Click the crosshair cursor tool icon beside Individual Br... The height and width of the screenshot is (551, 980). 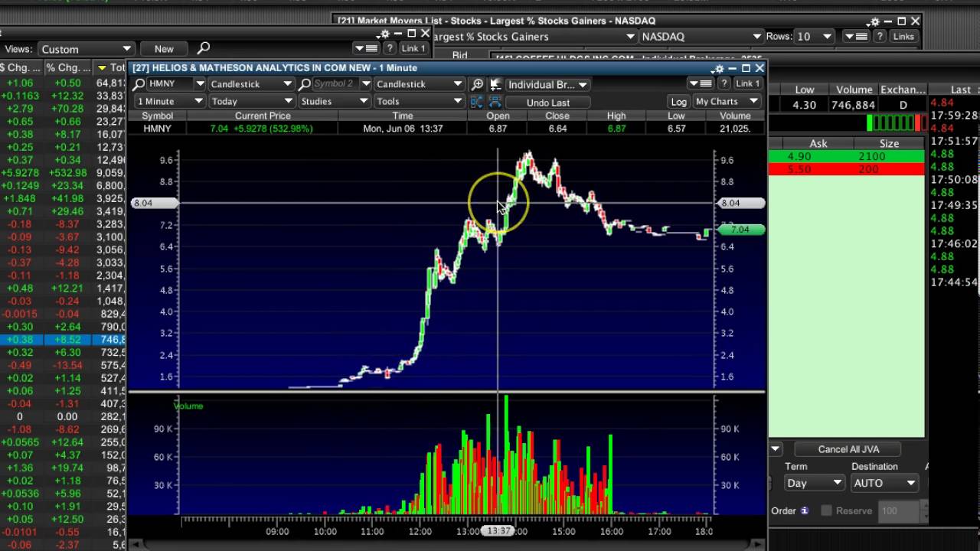(495, 84)
